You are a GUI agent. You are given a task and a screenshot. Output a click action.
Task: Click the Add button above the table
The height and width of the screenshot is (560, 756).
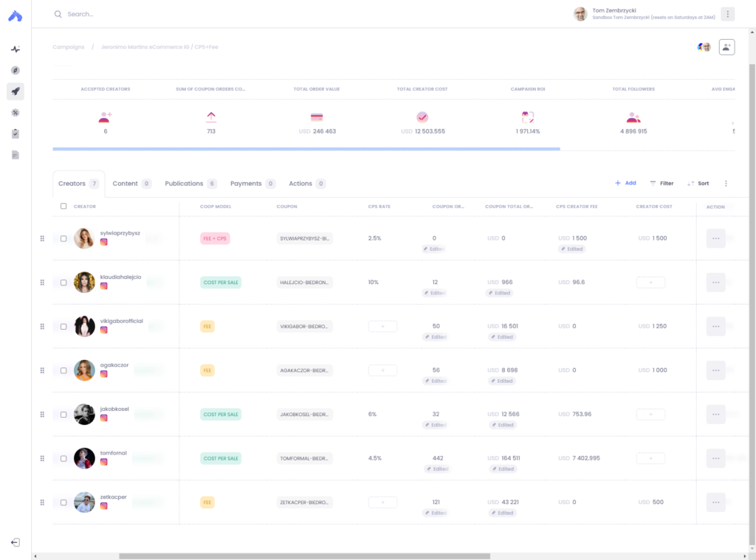pyautogui.click(x=625, y=182)
